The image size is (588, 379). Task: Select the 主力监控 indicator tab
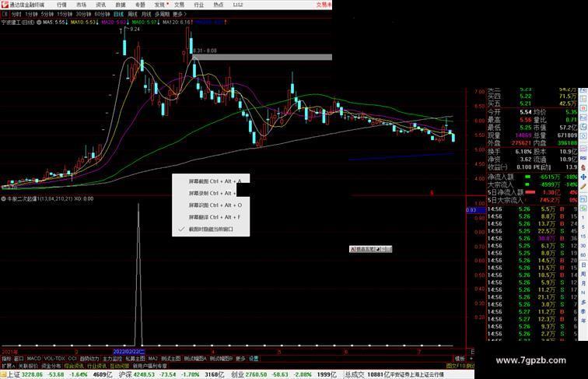click(x=112, y=359)
